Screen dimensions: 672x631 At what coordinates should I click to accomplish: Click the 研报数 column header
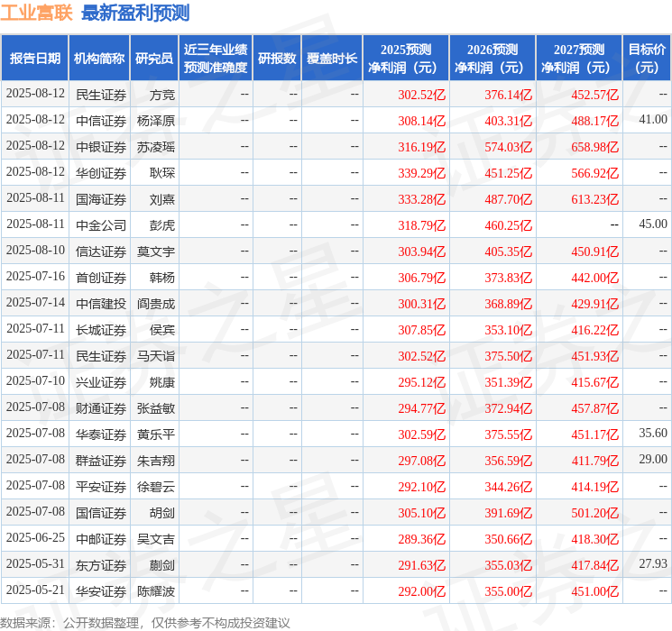pos(277,59)
